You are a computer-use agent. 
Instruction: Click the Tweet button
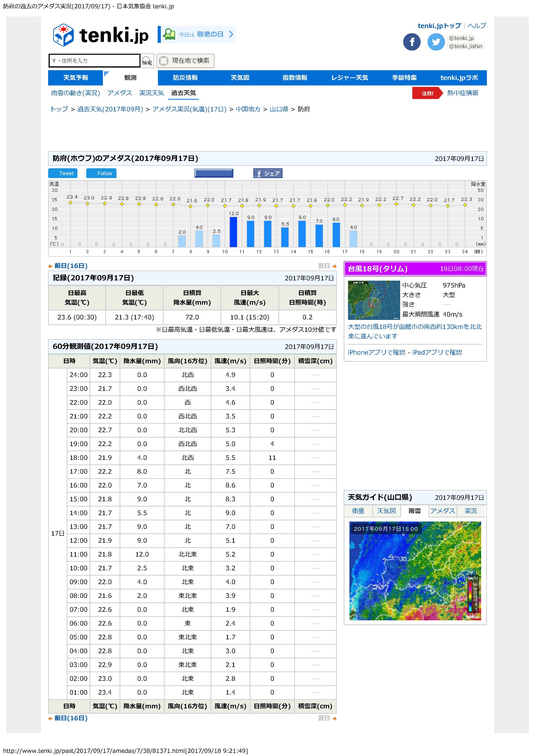click(x=63, y=173)
